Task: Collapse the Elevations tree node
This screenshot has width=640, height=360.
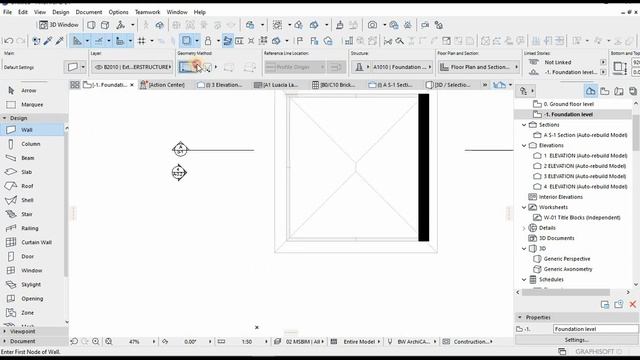Action: tap(524, 145)
